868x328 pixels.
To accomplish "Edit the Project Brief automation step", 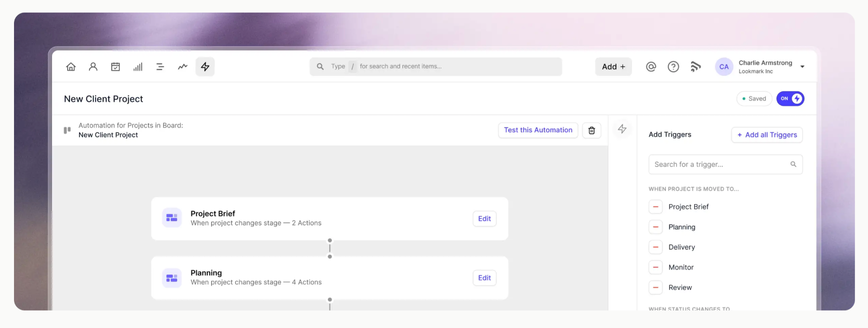I will 485,218.
